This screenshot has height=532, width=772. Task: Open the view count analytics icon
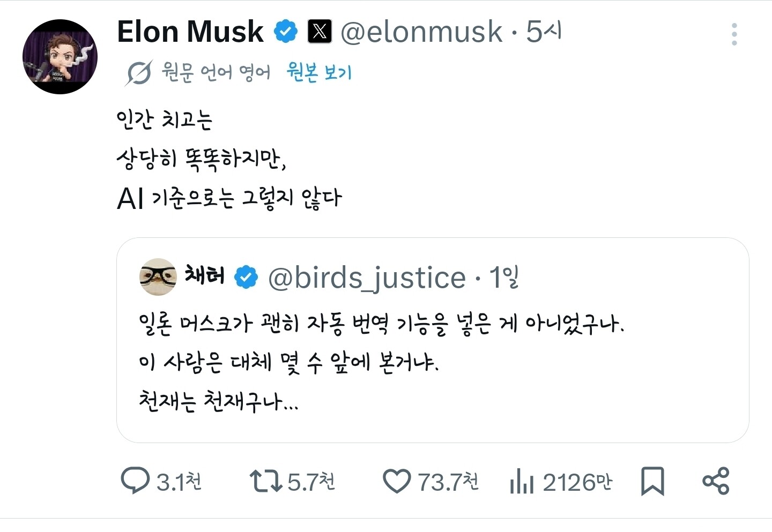point(522,481)
